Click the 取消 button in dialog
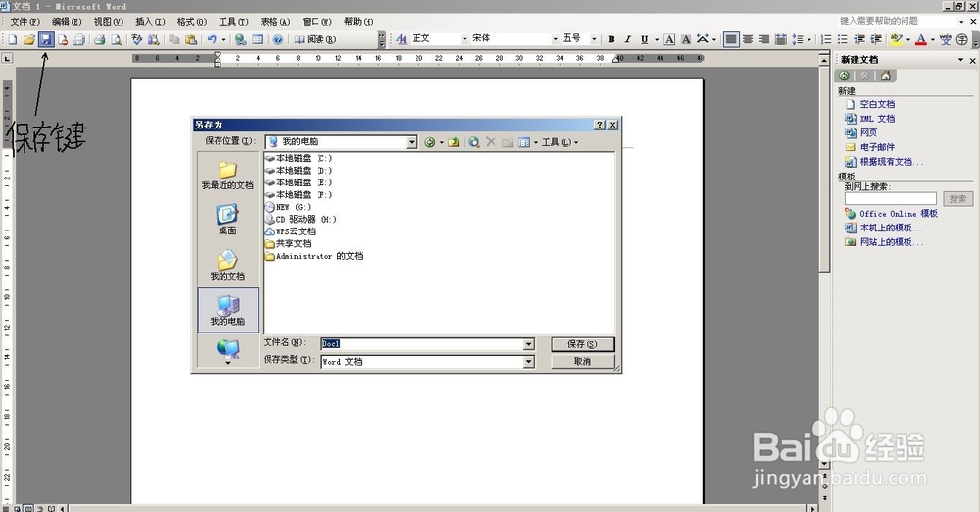Viewport: 980px width, 512px height. pos(582,362)
